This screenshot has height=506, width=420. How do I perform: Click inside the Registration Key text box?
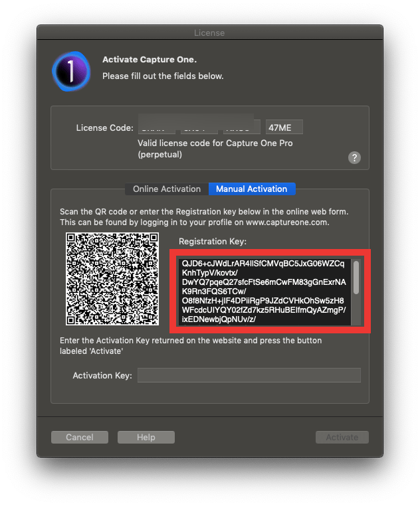(x=264, y=291)
